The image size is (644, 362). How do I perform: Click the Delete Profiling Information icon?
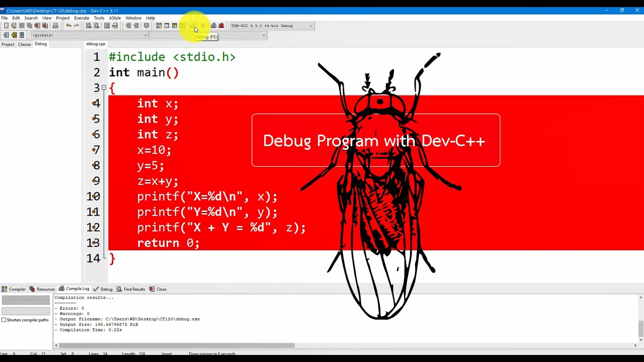tap(221, 26)
